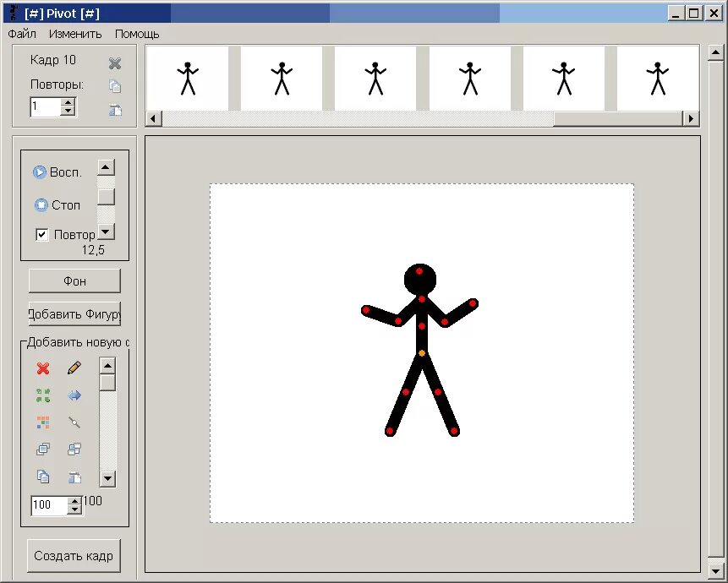Click the orange origin handle on figure
The image size is (728, 583).
tap(422, 353)
